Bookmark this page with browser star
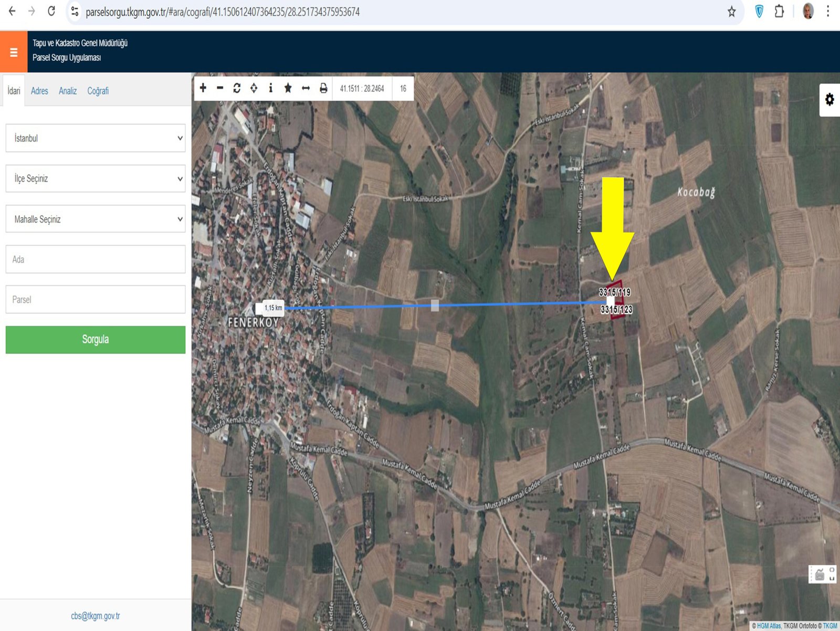 pyautogui.click(x=731, y=12)
